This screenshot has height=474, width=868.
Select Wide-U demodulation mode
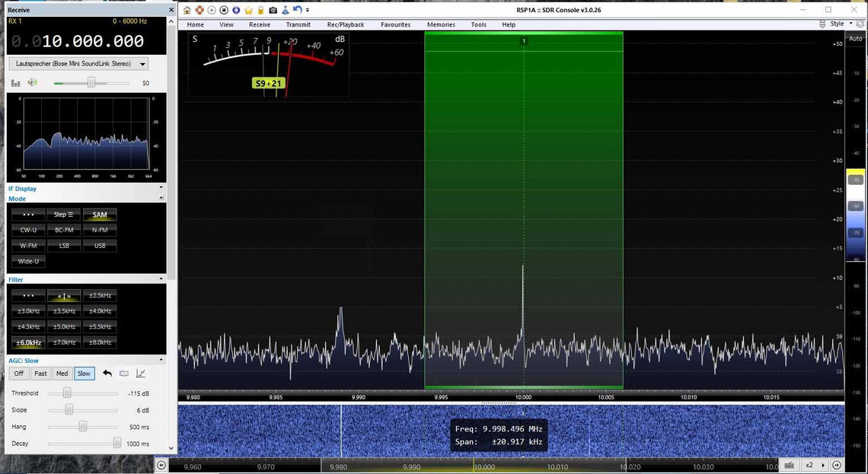pyautogui.click(x=28, y=261)
